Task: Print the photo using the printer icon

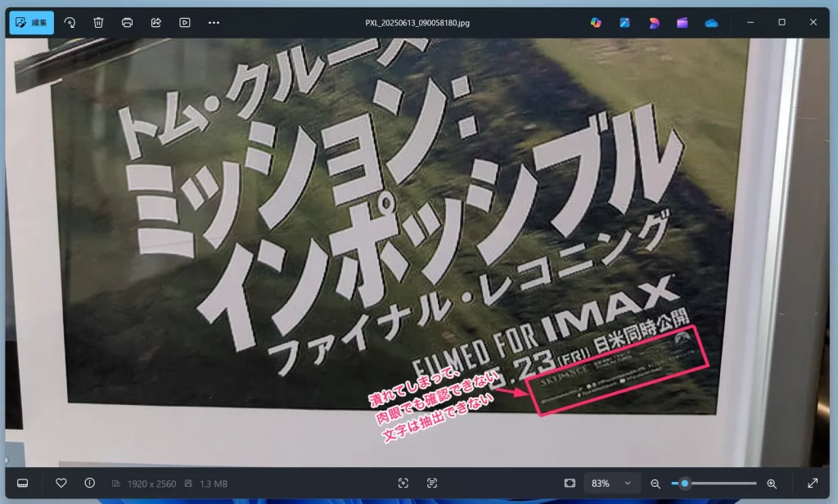Action: pyautogui.click(x=127, y=22)
